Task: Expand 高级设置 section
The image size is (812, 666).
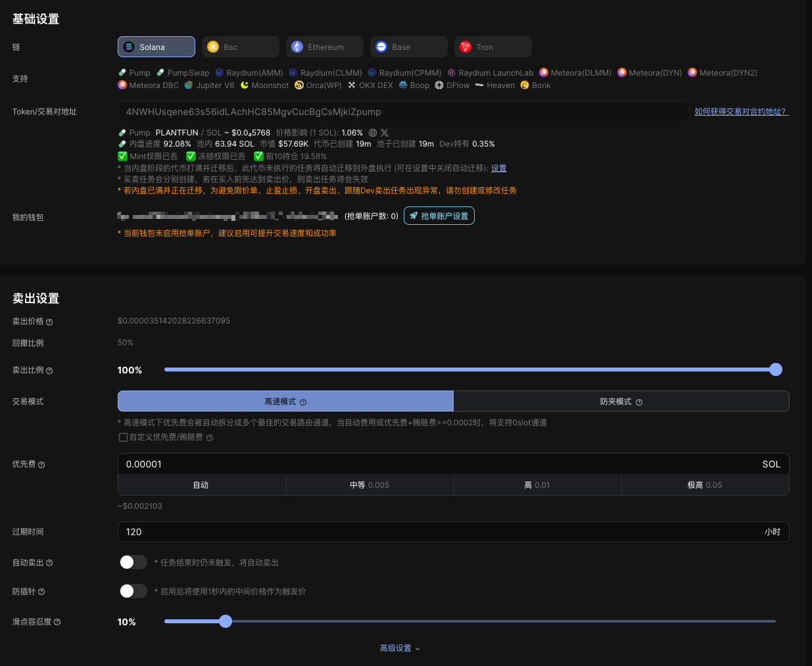Action: point(400,648)
